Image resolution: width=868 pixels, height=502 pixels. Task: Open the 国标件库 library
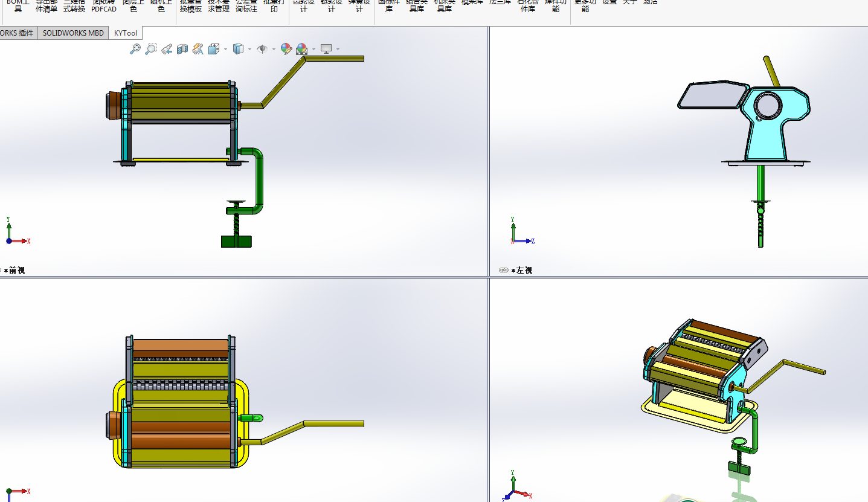click(x=389, y=5)
